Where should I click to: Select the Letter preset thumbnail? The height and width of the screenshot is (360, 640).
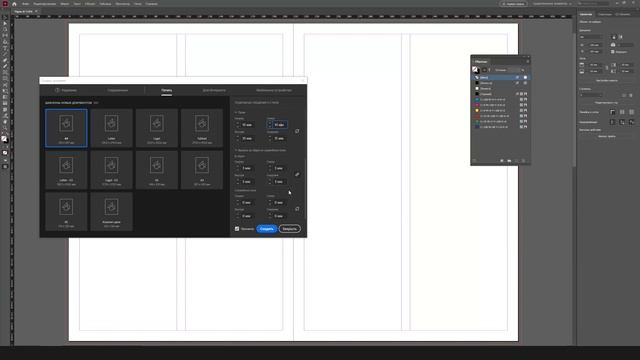[x=111, y=128]
